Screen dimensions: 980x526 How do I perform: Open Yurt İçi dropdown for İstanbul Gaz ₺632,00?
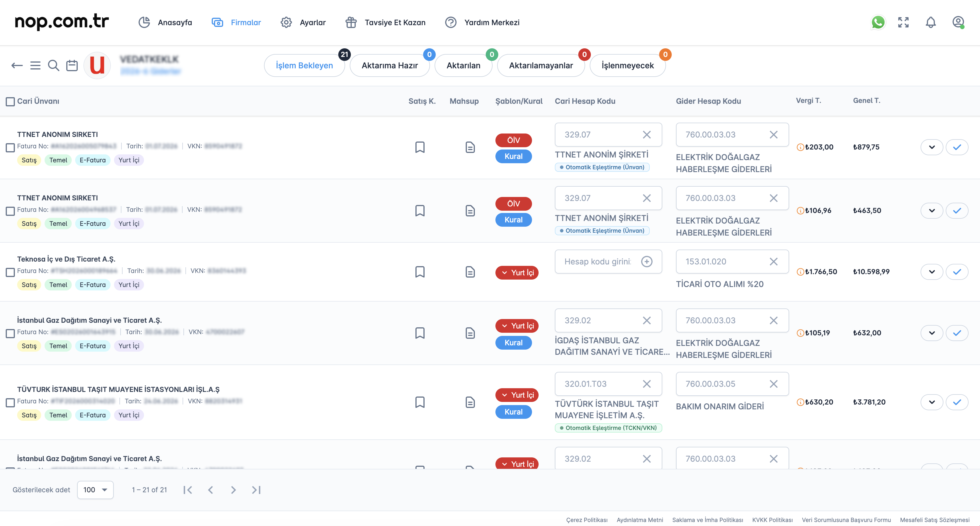pyautogui.click(x=517, y=326)
